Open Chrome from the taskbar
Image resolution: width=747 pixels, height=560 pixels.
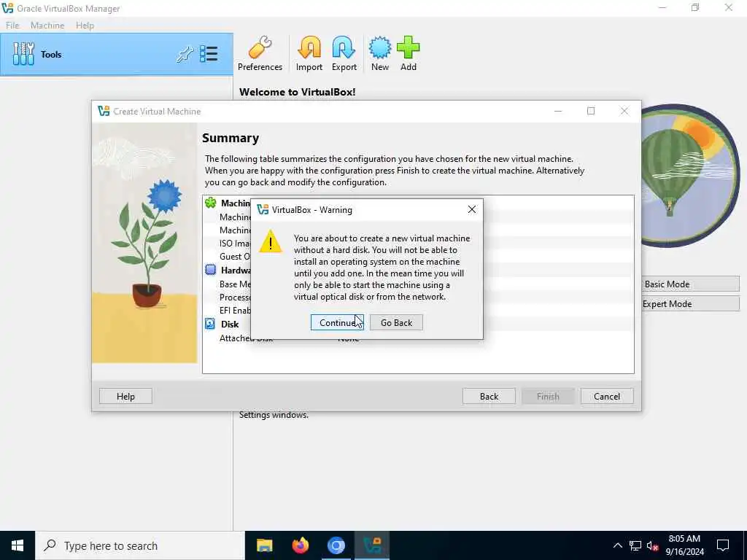(x=336, y=545)
